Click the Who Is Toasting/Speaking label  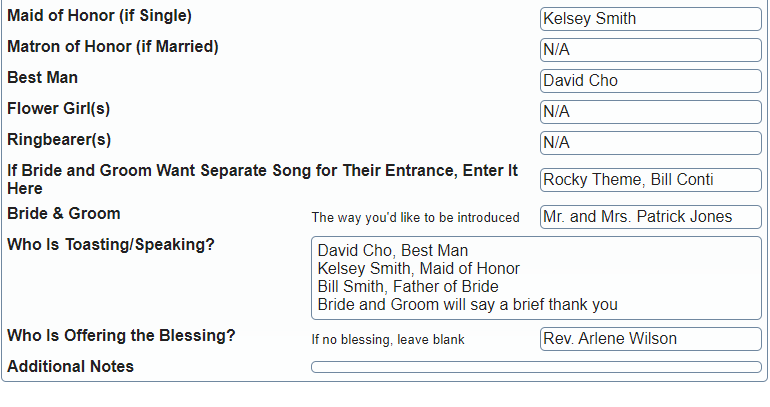[x=110, y=244]
